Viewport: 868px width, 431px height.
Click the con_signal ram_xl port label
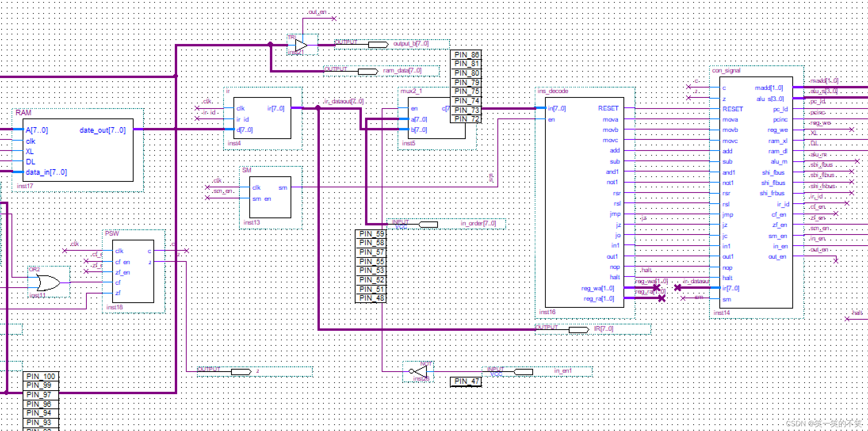pyautogui.click(x=778, y=141)
